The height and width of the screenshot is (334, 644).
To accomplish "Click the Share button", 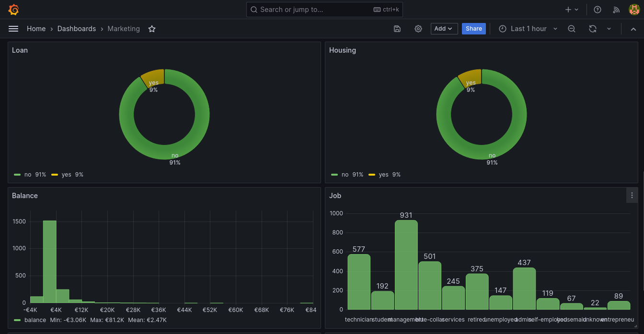I will (x=473, y=29).
